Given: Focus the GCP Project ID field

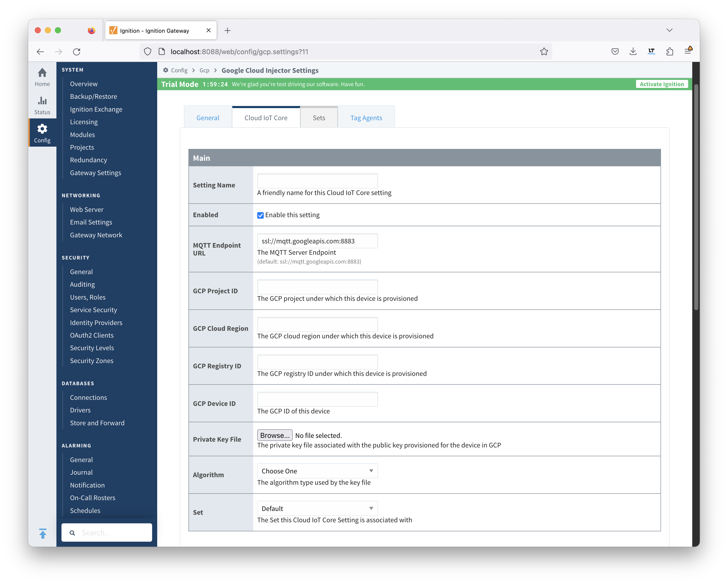Looking at the screenshot, I should point(317,287).
